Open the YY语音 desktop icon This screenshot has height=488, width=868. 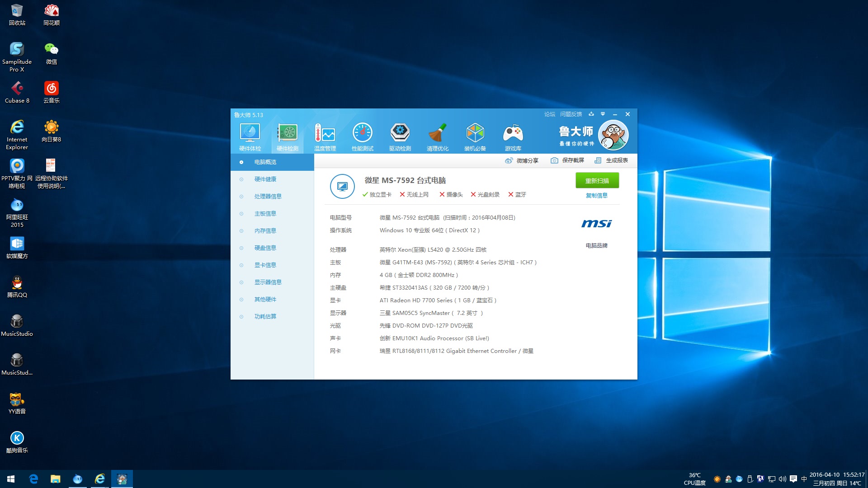coord(17,404)
